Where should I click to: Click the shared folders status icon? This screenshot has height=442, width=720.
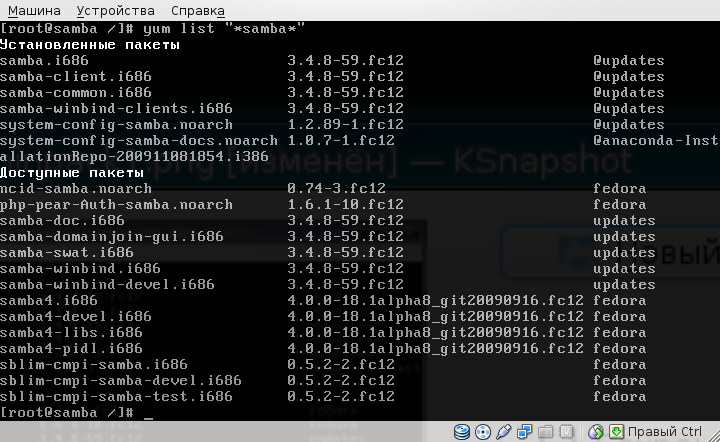click(x=546, y=432)
